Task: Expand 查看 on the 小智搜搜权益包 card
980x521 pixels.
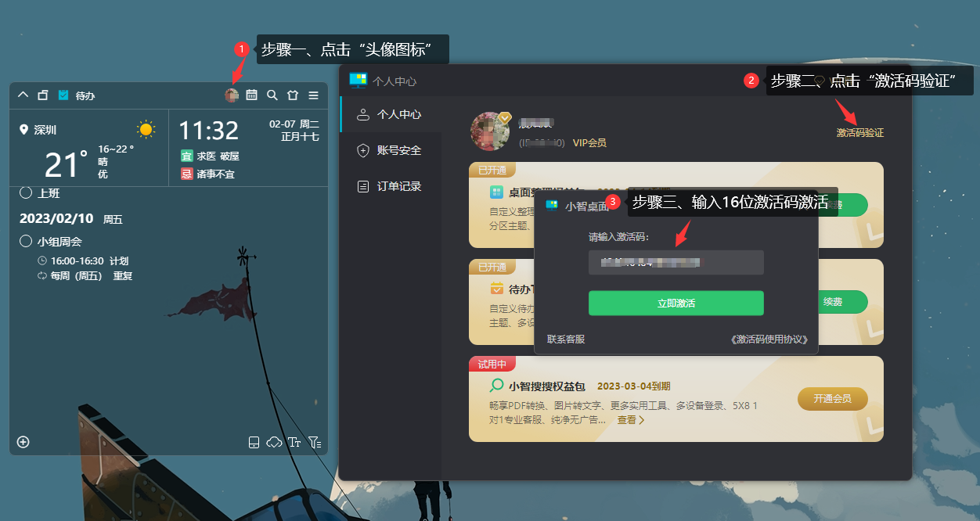Action: tap(631, 420)
